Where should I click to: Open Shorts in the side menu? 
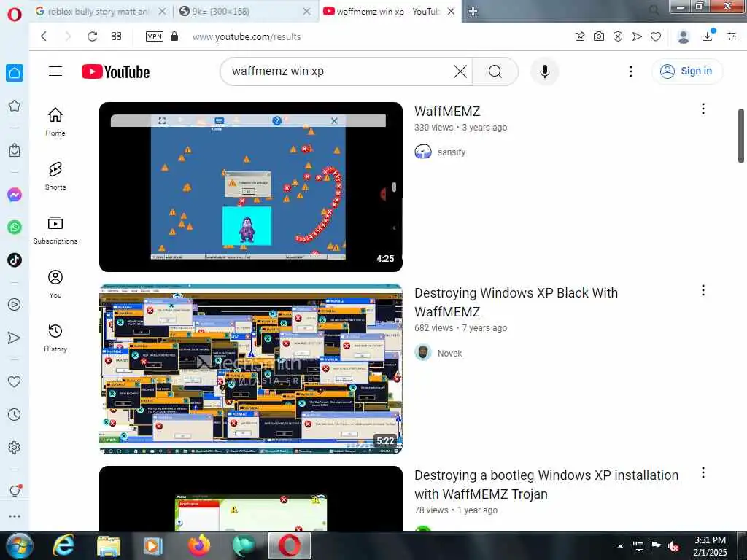[55, 176]
